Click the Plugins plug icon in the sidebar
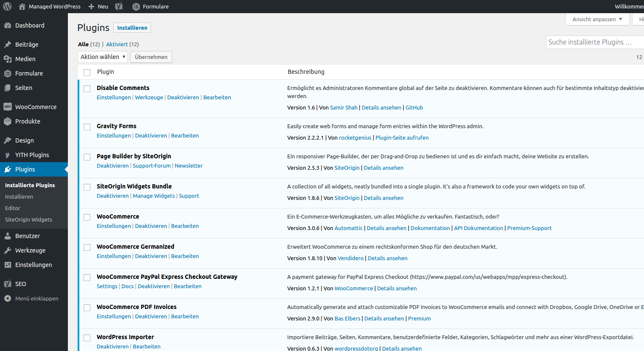The height and width of the screenshot is (351, 644). pyautogui.click(x=8, y=169)
